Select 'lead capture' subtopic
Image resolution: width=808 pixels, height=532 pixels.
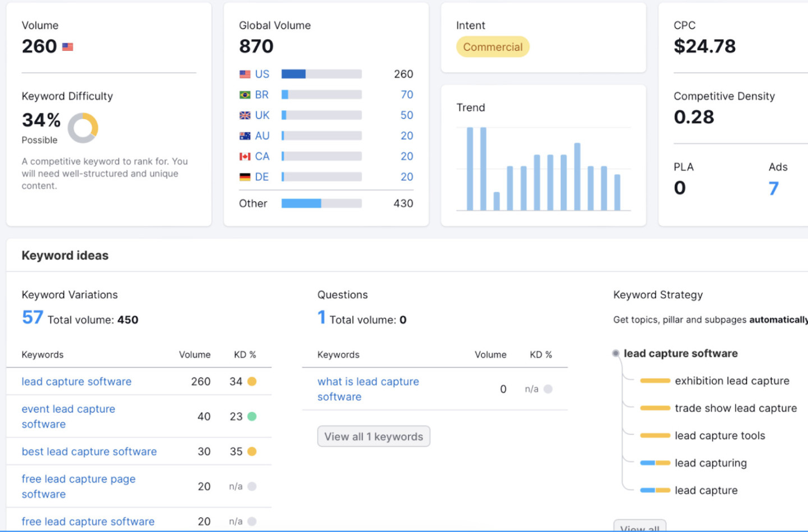(706, 490)
